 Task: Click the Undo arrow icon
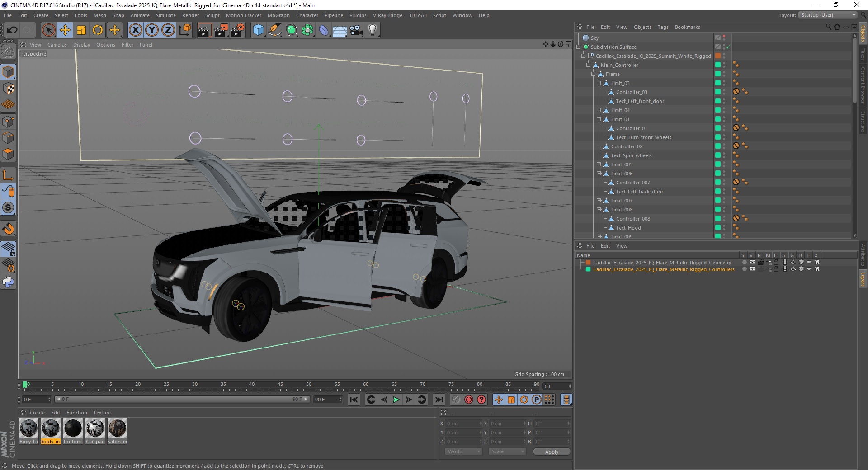[x=12, y=30]
